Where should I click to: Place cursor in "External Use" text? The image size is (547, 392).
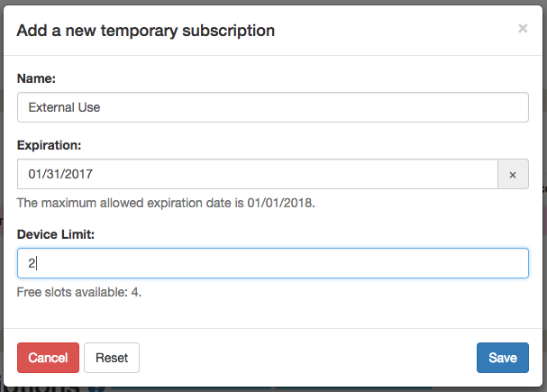point(64,107)
